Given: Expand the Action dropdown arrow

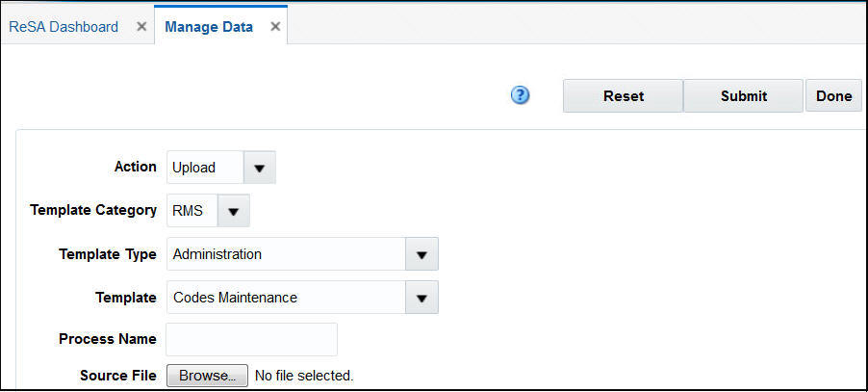Looking at the screenshot, I should point(259,168).
